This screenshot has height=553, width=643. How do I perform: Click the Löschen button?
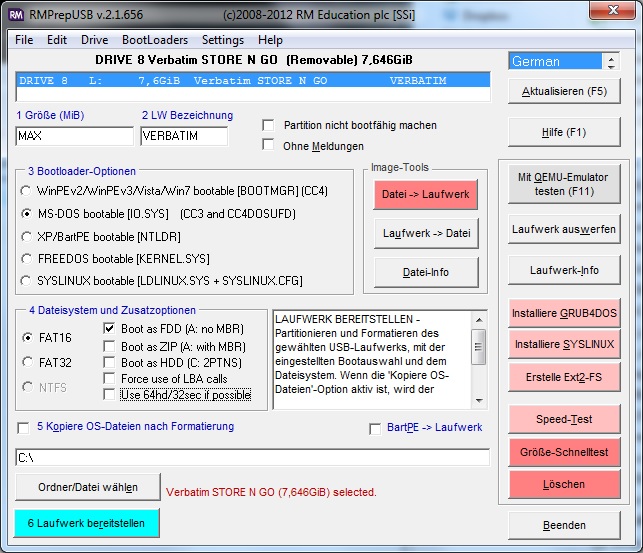click(564, 484)
